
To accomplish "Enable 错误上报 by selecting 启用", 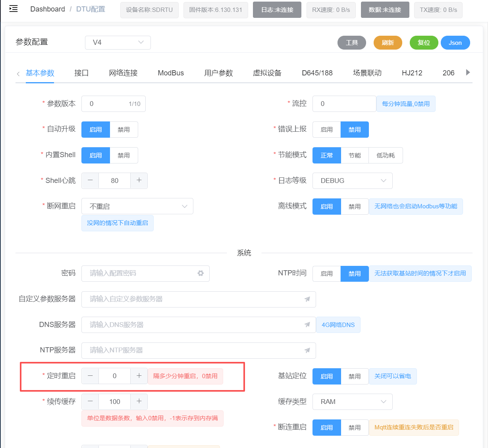I will click(326, 130).
